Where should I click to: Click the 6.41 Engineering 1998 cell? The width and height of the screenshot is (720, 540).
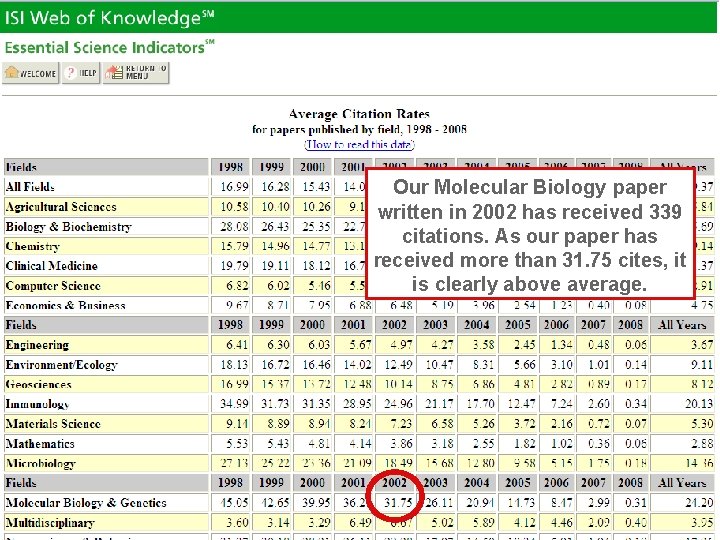pyautogui.click(x=231, y=345)
